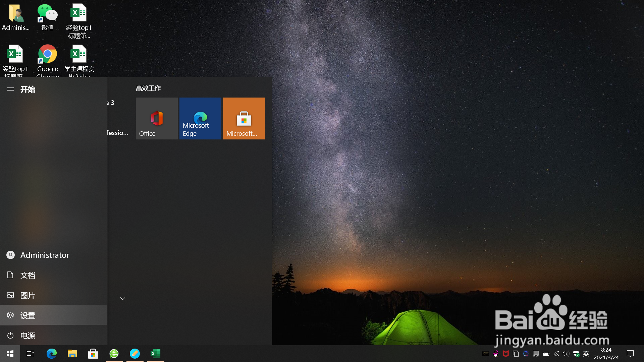644x362 pixels.
Task: Expand the app list chevron arrow
Action: (123, 298)
